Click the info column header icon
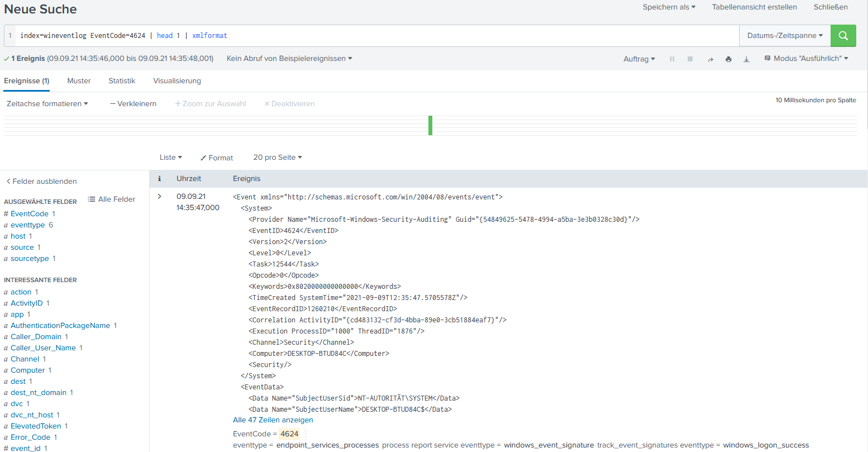Image resolution: width=868 pixels, height=452 pixels. click(159, 179)
